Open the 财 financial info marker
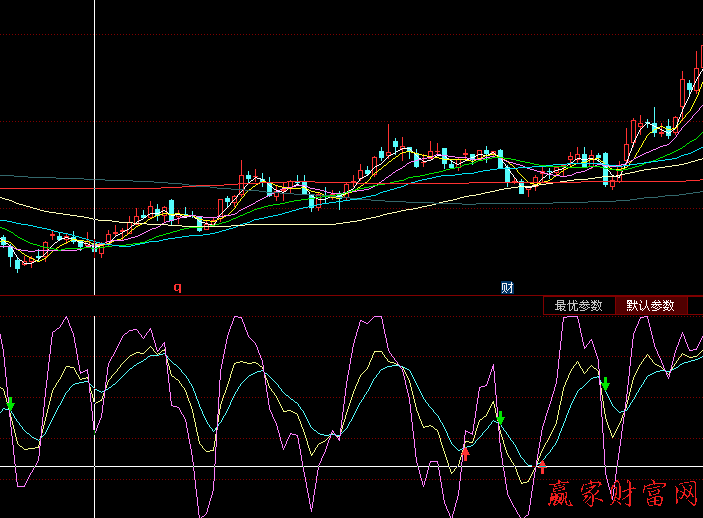Screen dimensions: 703x518 coord(507,287)
